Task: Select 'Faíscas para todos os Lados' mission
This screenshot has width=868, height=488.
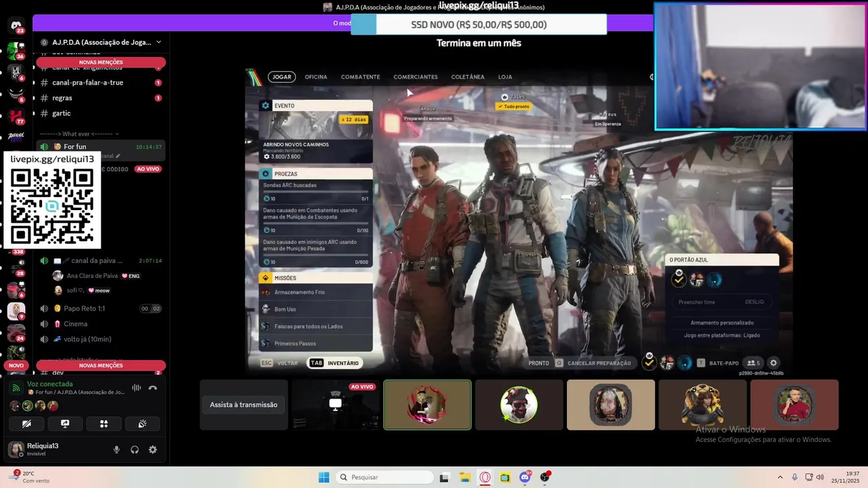Action: [315, 326]
